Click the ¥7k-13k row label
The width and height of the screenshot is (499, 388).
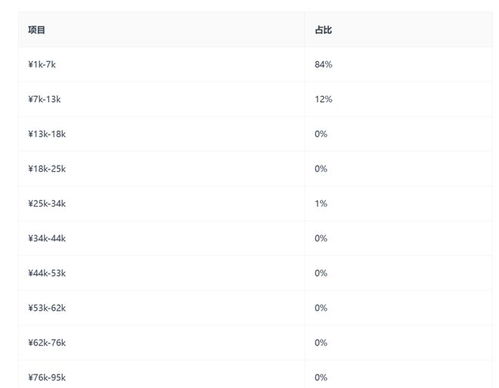(x=44, y=99)
